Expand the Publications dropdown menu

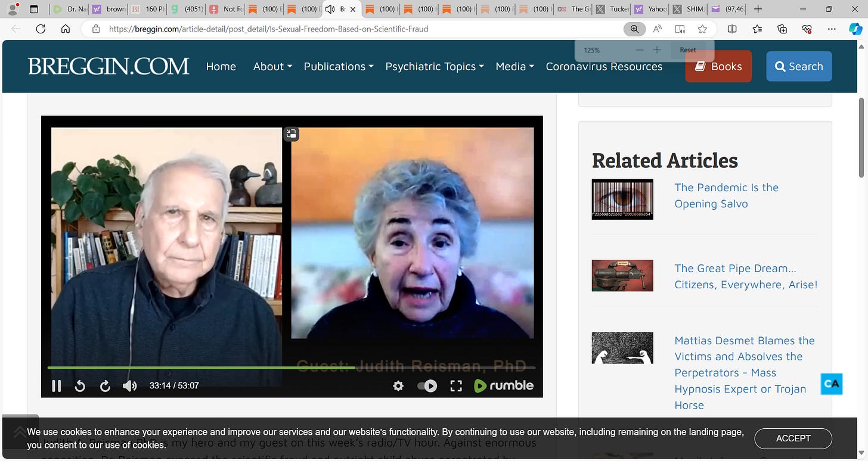339,66
